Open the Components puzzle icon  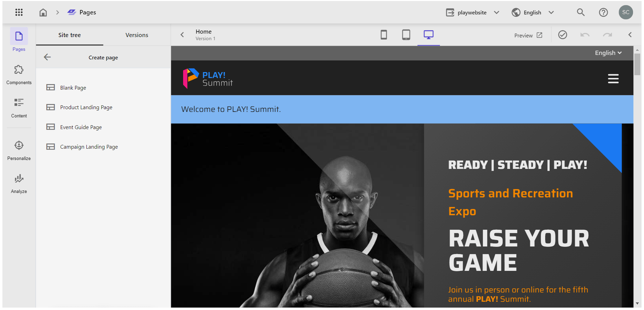(x=19, y=70)
